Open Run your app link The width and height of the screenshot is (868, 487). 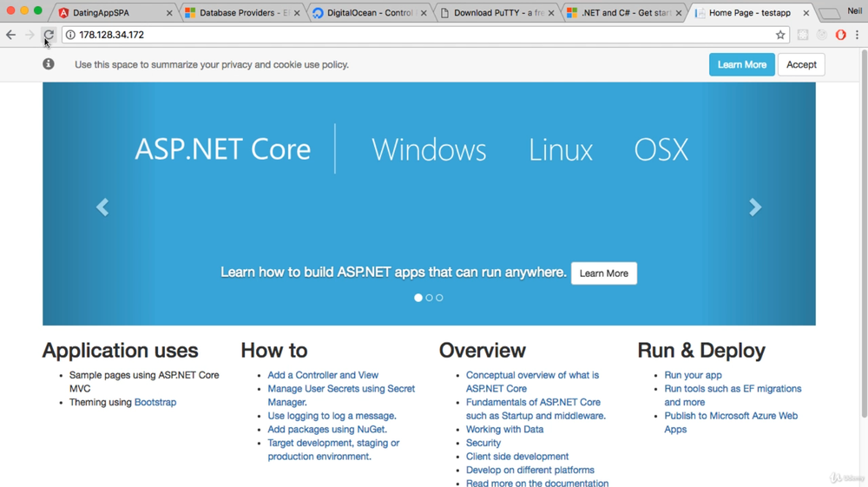pos(693,375)
